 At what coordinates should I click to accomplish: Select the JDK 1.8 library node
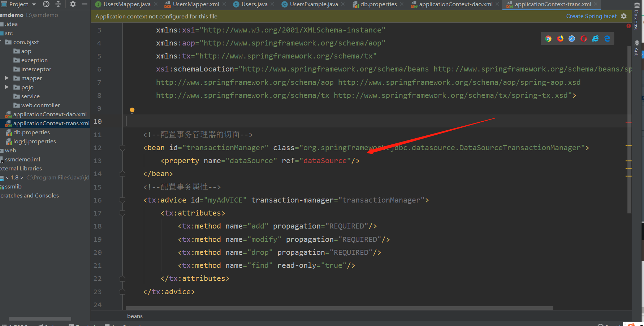click(x=45, y=178)
